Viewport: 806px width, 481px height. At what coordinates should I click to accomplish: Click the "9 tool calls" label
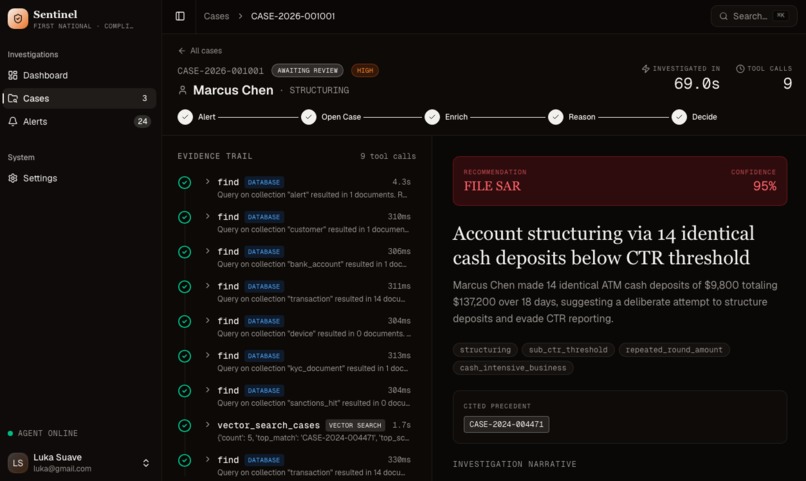(388, 156)
